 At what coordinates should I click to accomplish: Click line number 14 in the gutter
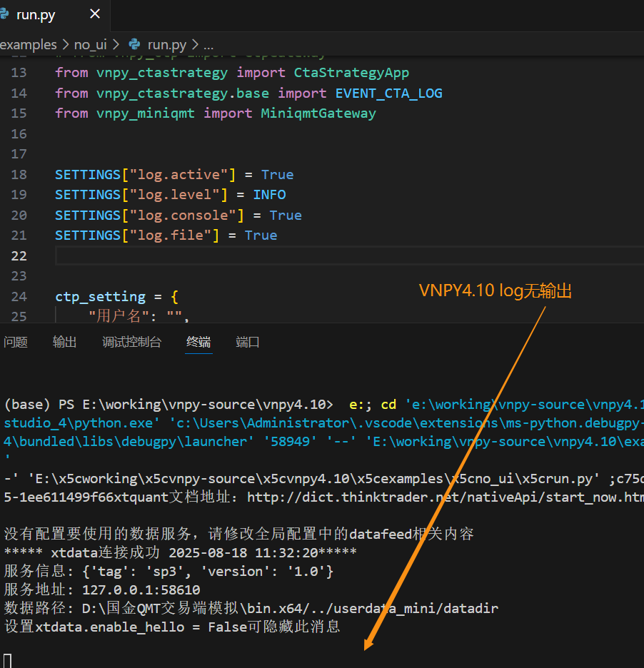pyautogui.click(x=19, y=93)
